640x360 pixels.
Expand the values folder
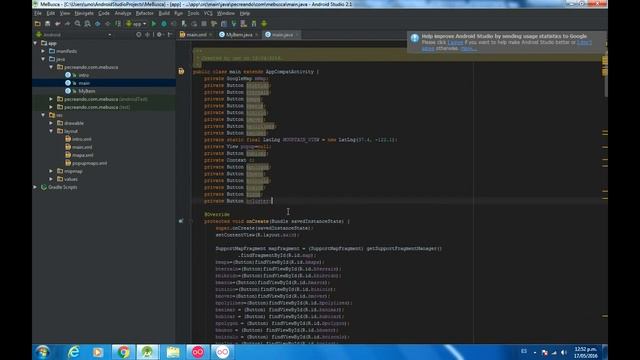pyautogui.click(x=51, y=179)
